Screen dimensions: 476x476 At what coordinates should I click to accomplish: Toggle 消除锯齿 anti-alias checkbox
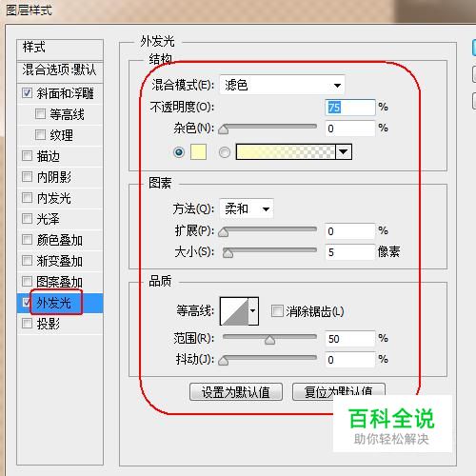[277, 311]
